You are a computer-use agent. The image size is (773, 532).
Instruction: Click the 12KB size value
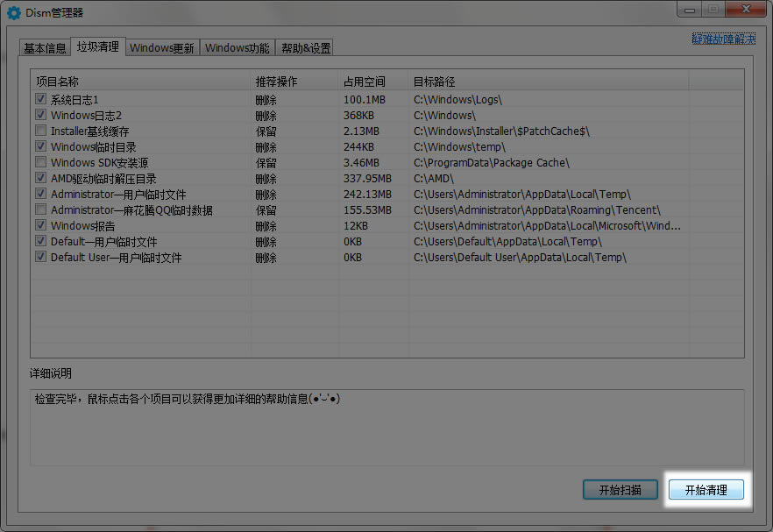(356, 226)
